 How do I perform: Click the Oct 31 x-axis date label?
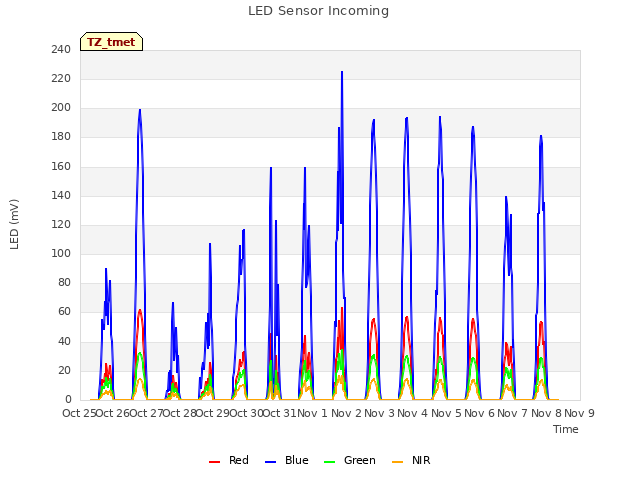(280, 413)
